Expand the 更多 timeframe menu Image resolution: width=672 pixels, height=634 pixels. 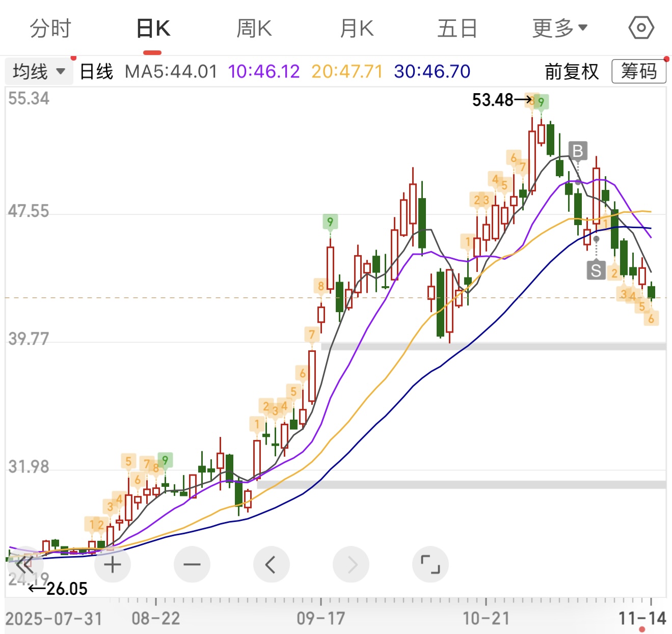point(559,28)
